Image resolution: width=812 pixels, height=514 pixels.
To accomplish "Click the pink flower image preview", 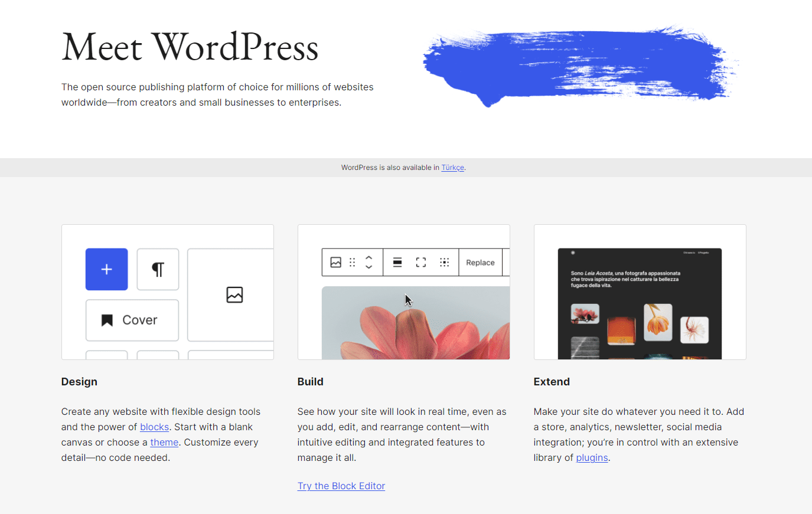I will [x=415, y=325].
